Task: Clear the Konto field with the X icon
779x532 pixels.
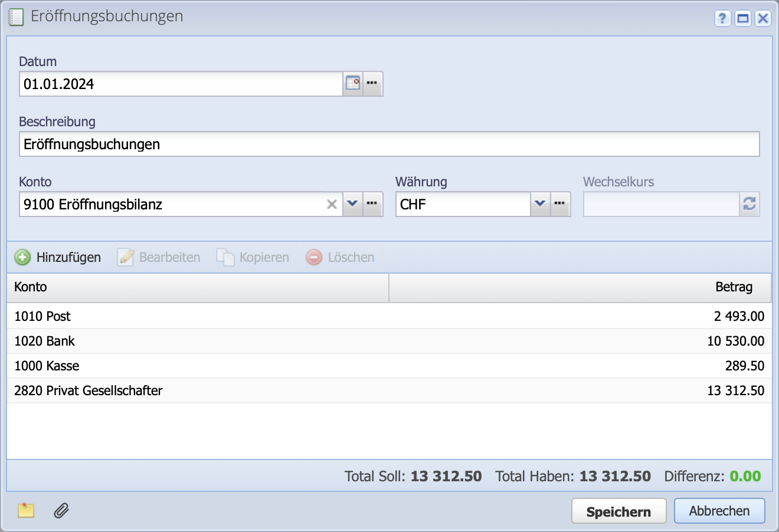Action: pyautogui.click(x=332, y=204)
